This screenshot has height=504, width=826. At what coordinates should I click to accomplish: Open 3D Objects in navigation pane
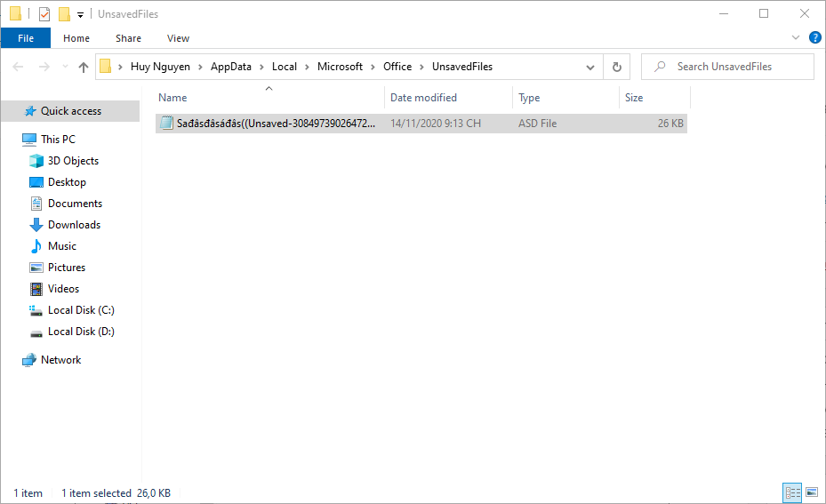tap(73, 161)
